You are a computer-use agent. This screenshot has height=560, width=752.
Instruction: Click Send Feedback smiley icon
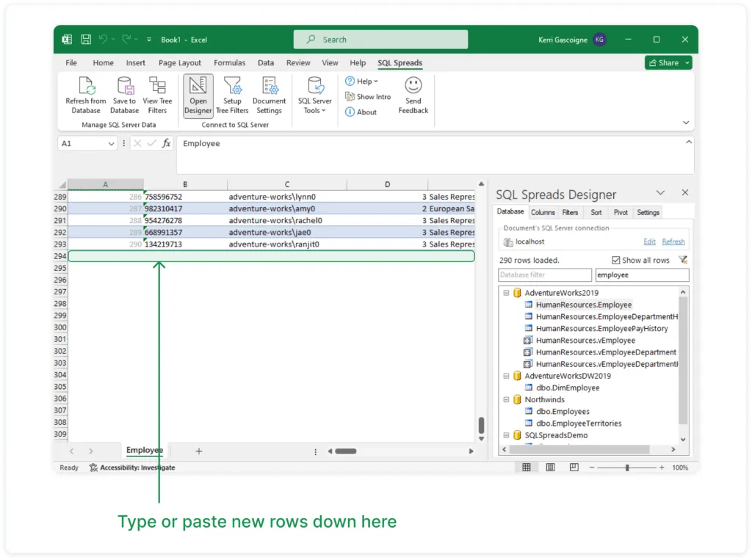413,85
